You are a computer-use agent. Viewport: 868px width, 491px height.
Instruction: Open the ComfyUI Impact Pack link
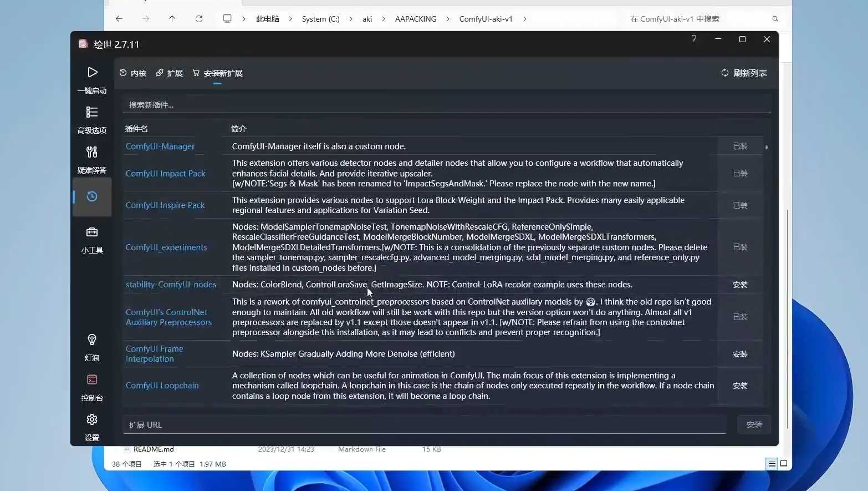165,174
